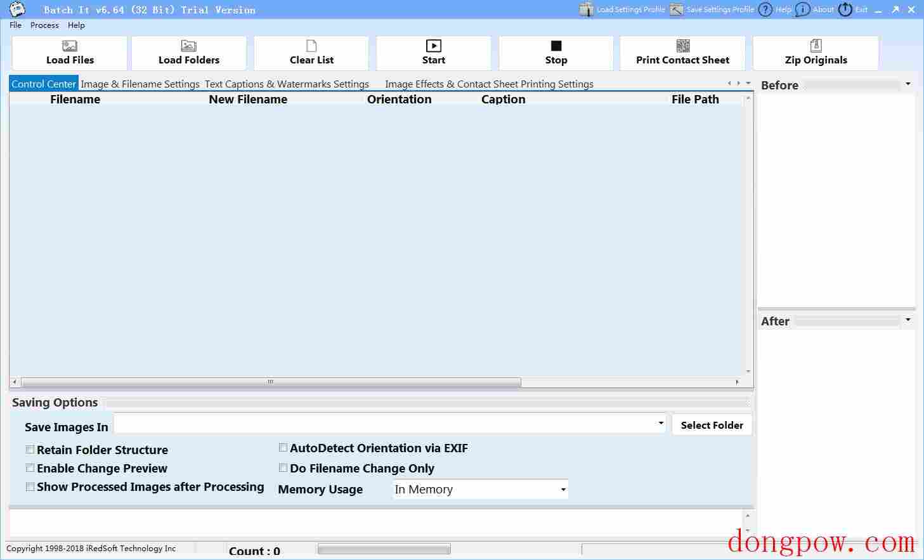Click the Count : 0 status text
The width and height of the screenshot is (924, 560).
(x=254, y=551)
